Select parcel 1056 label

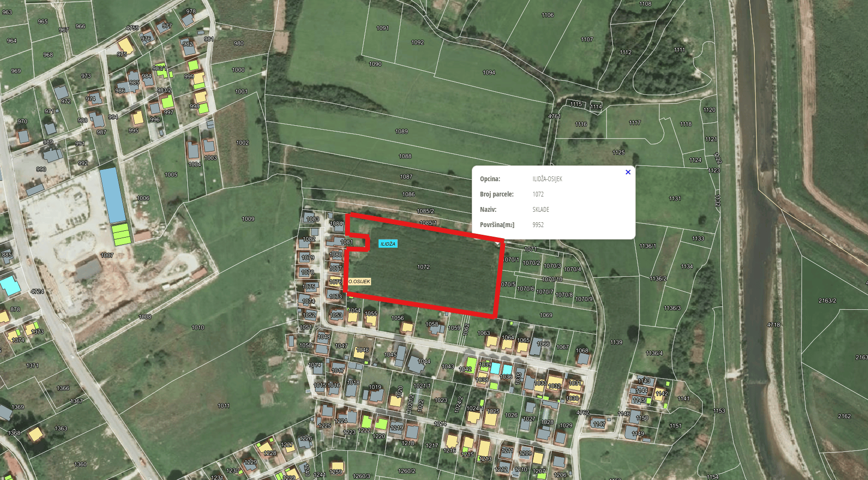pos(398,318)
